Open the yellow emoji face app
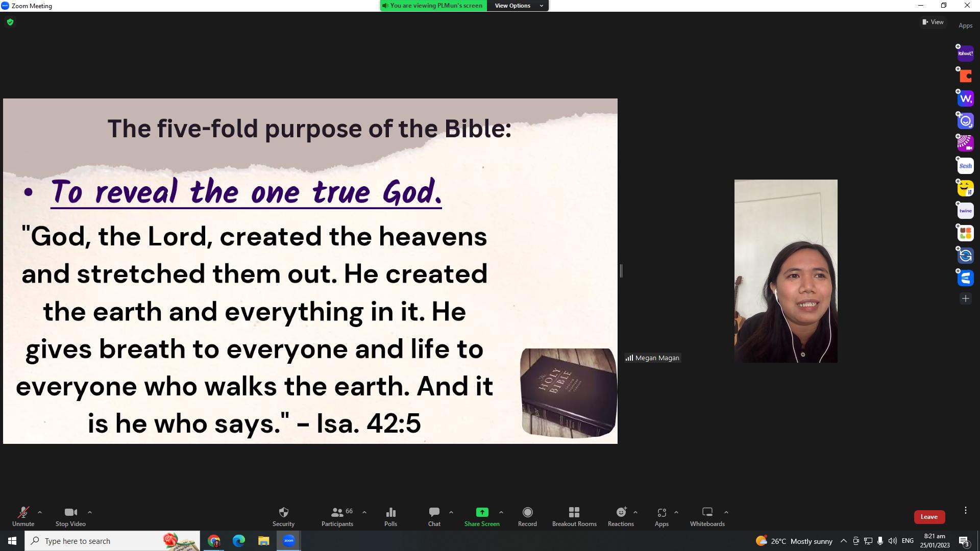Screen dimensions: 980x551 [965, 188]
